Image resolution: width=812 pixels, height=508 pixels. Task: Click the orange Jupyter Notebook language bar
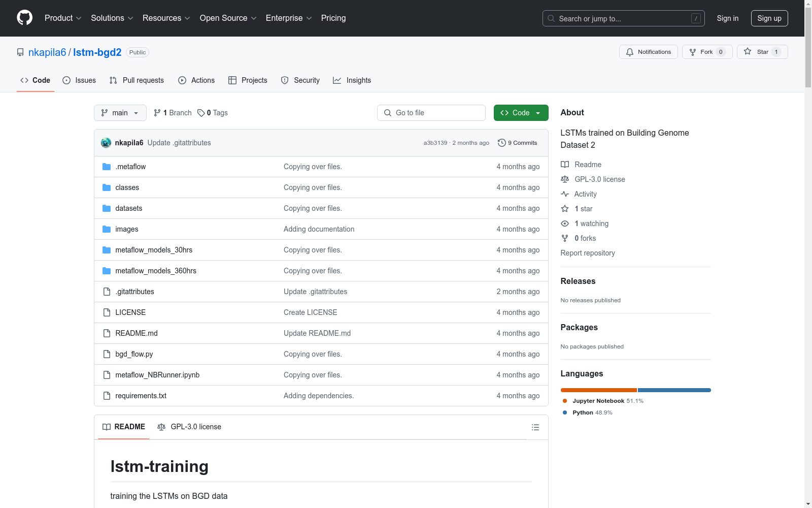pos(598,390)
